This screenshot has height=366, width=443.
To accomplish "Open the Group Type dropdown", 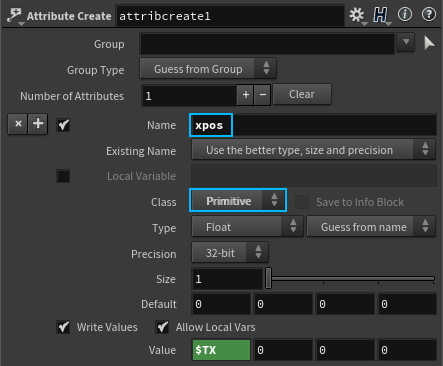I will (208, 69).
